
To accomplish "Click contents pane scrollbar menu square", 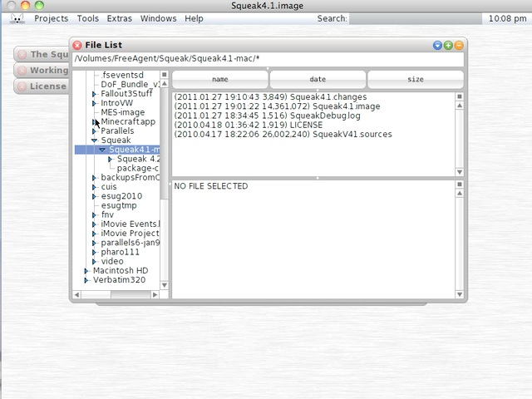I will pyautogui.click(x=460, y=185).
